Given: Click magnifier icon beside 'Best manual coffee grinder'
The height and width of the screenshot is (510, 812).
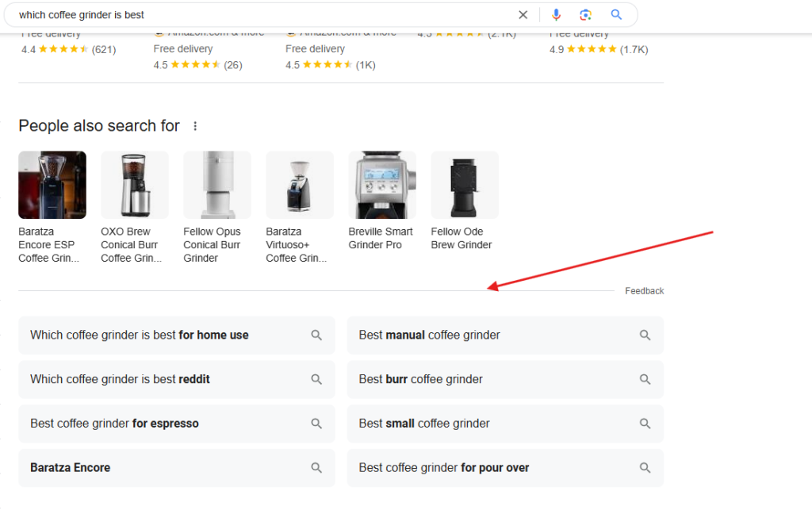Looking at the screenshot, I should (x=645, y=336).
